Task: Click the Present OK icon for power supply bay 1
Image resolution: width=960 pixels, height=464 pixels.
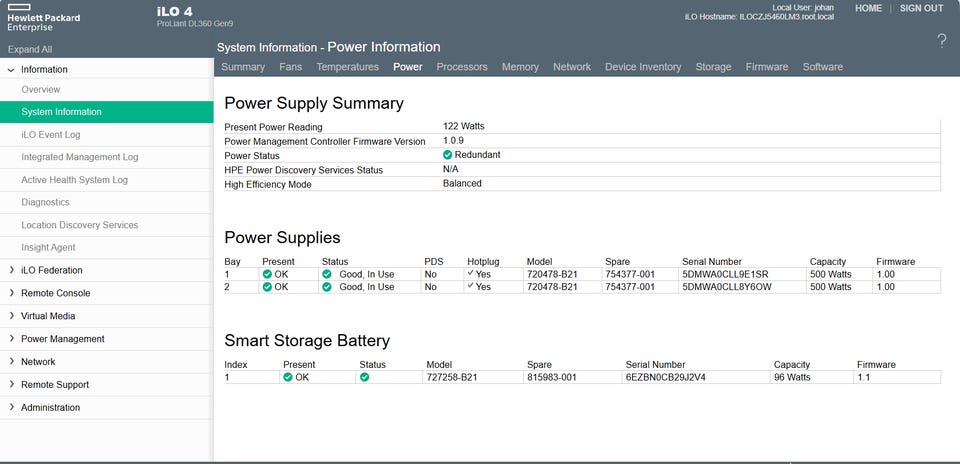Action: point(267,274)
